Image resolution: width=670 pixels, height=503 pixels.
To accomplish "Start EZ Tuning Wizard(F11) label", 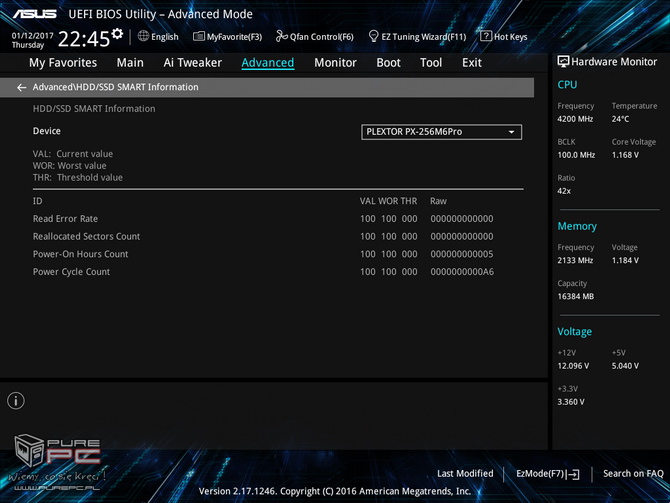I will (x=423, y=37).
